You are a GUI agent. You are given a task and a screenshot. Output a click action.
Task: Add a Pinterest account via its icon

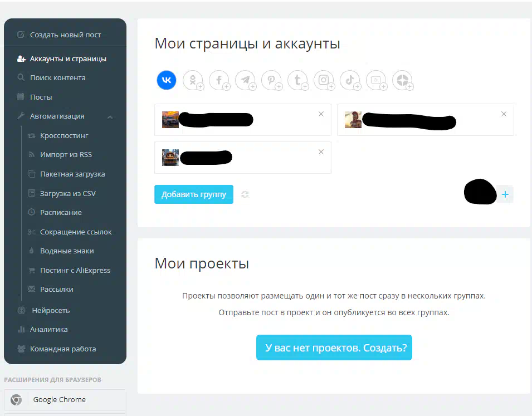click(x=271, y=80)
